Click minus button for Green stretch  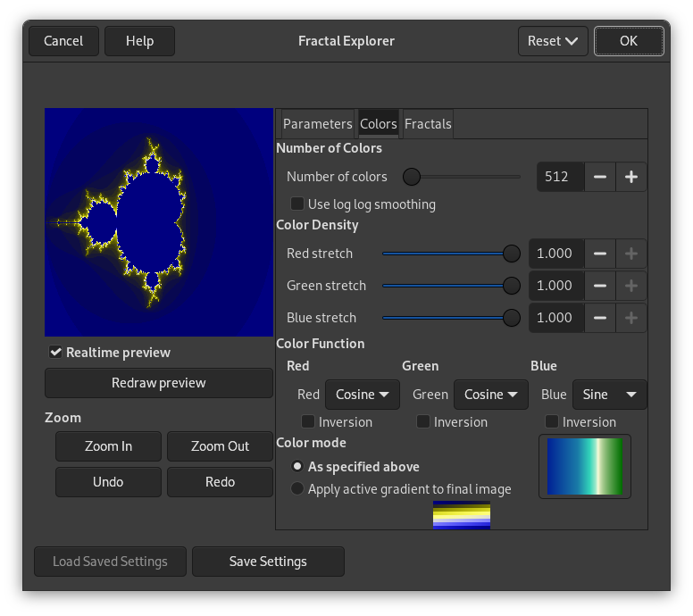[x=600, y=286]
